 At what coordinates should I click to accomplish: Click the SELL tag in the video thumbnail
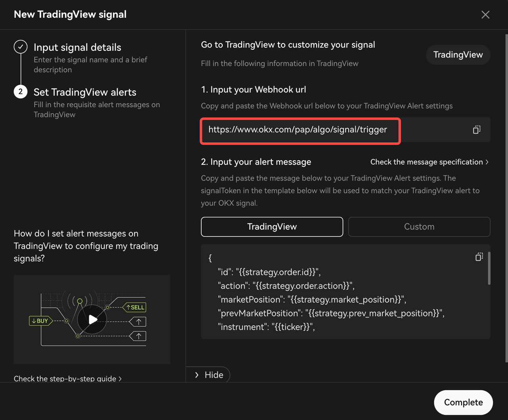coord(135,307)
